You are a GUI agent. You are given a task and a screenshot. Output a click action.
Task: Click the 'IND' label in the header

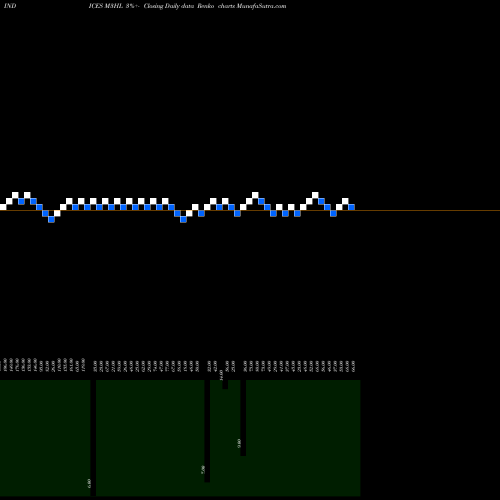(x=10, y=6)
